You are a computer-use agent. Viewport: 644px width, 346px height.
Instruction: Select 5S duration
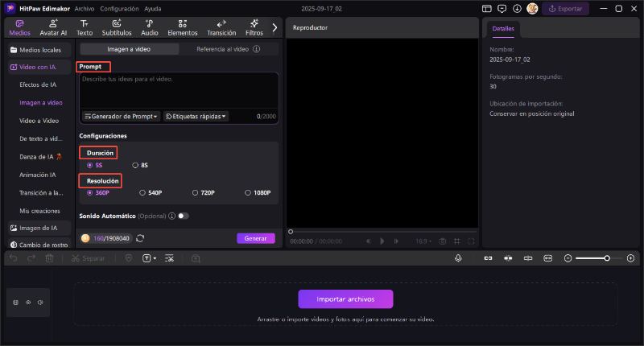click(x=94, y=166)
